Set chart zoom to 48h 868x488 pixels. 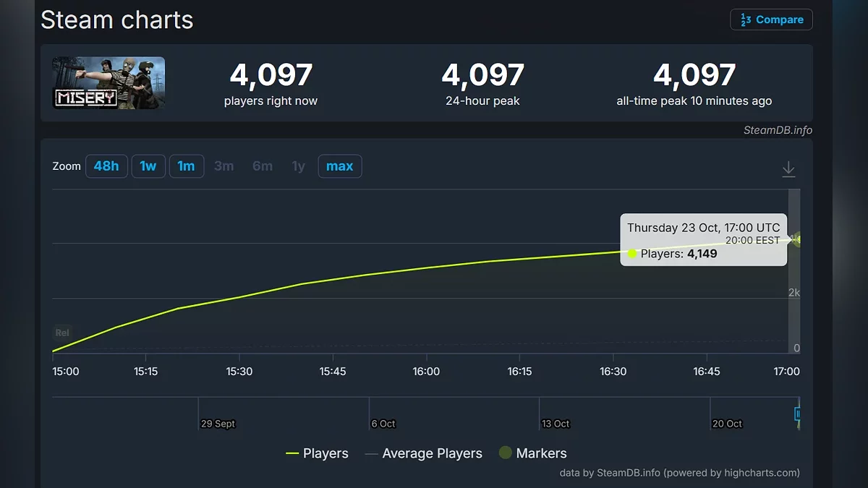point(106,166)
